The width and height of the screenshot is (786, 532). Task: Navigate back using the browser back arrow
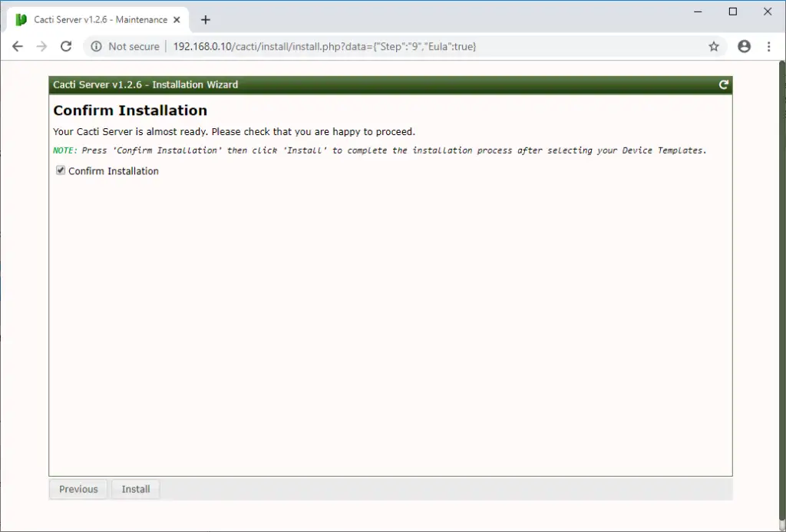pos(18,46)
